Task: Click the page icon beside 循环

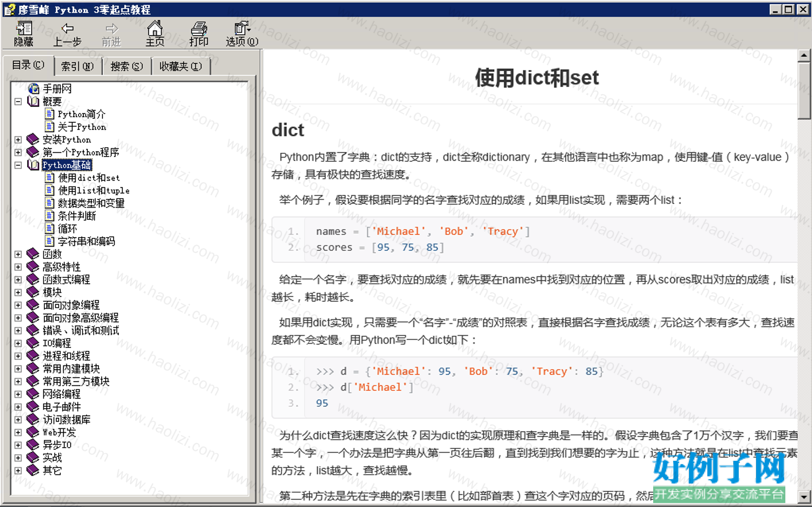Action: pyautogui.click(x=50, y=228)
